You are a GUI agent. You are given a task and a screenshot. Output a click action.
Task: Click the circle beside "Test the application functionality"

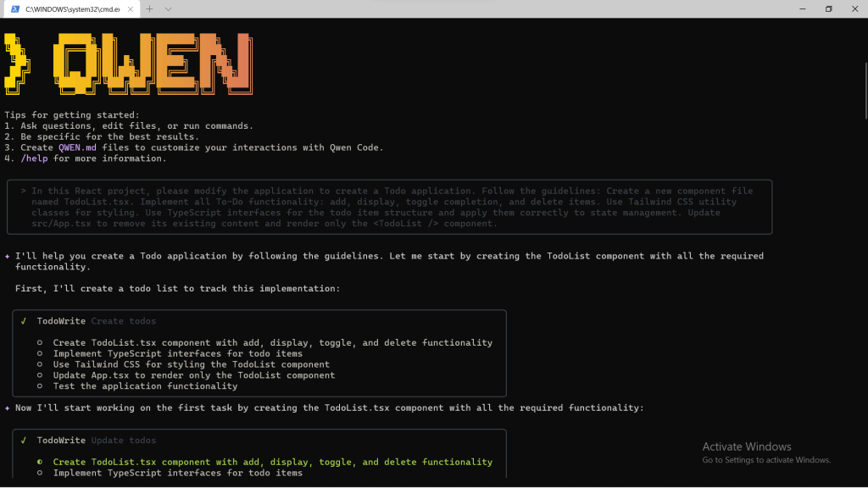click(x=40, y=386)
